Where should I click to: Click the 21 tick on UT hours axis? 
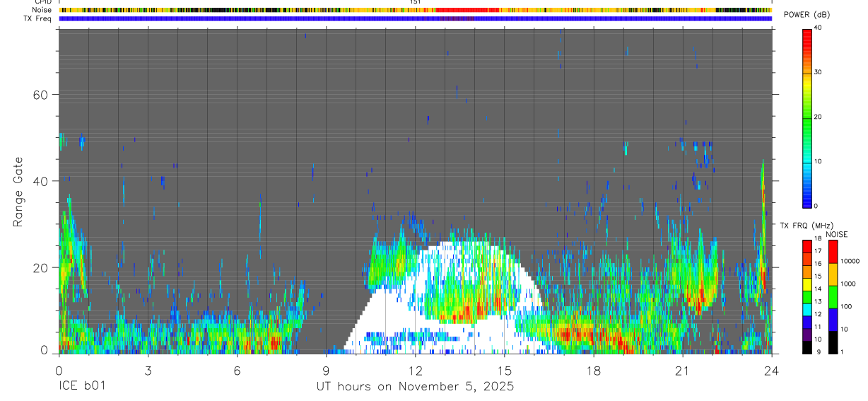coord(683,371)
